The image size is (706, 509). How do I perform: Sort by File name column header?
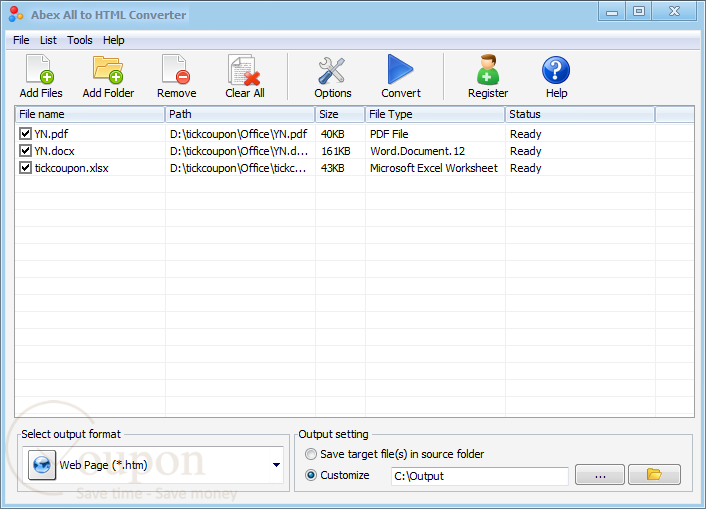click(x=90, y=114)
